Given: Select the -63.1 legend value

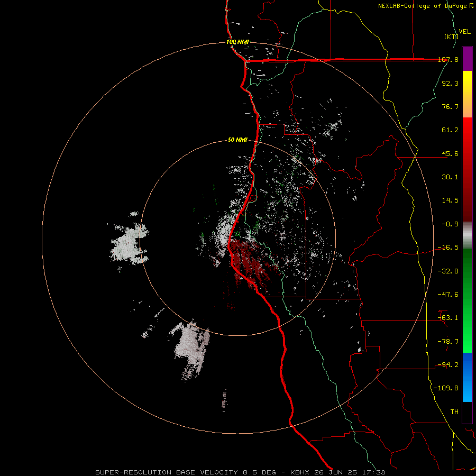Looking at the screenshot, I should [448, 318].
